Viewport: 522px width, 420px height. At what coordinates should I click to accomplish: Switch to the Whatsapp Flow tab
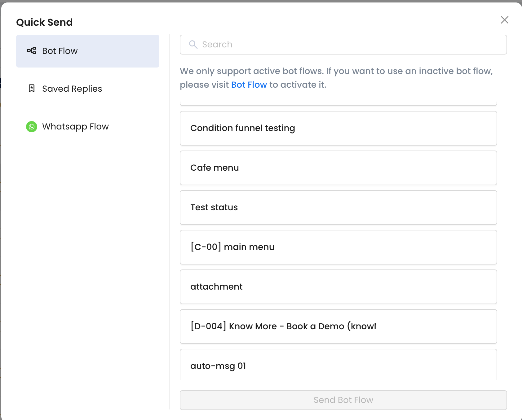(87, 127)
